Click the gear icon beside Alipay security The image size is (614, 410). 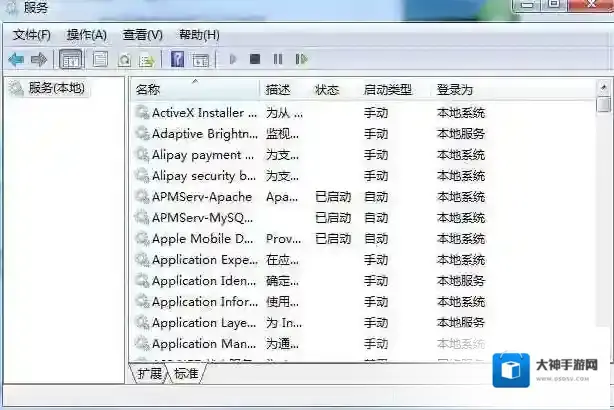coord(142,175)
